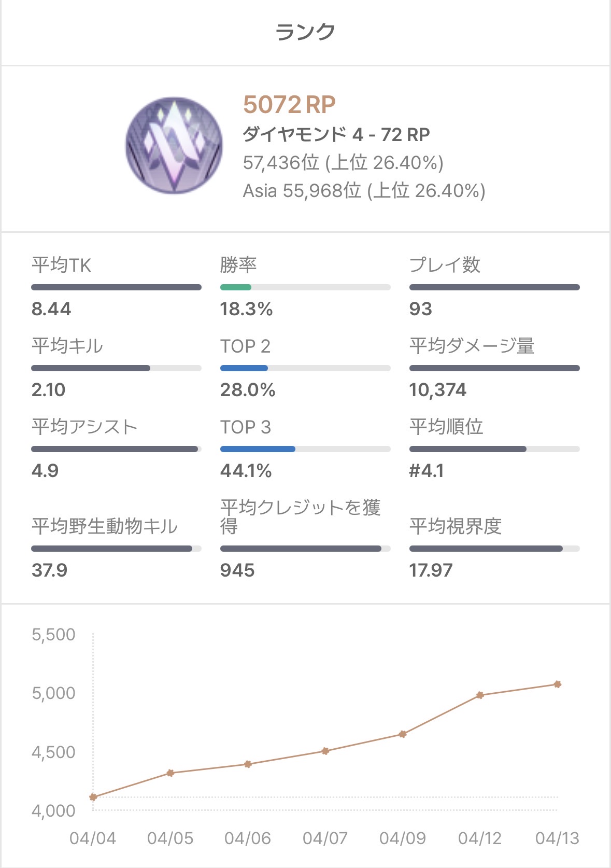Screen dimensions: 611x868
Task: Click the TOP 3 blue progress bar
Action: click(305, 449)
